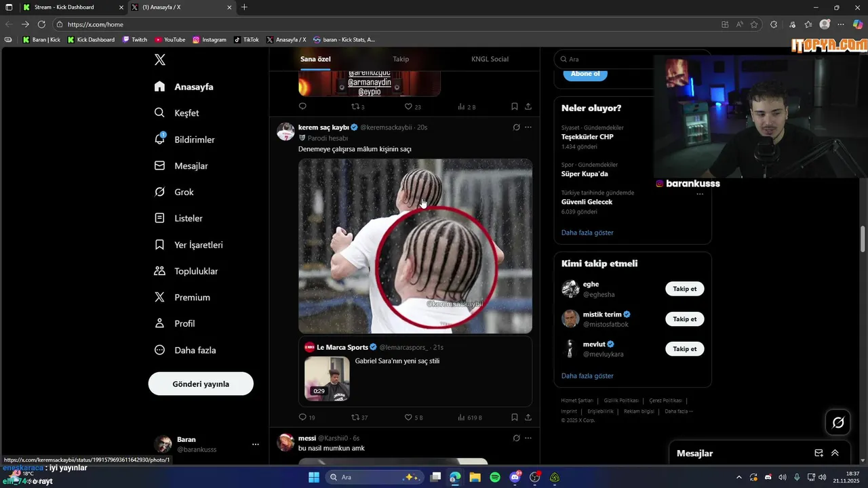Open Grok icon on messi post
The height and width of the screenshot is (488, 868).
[516, 439]
